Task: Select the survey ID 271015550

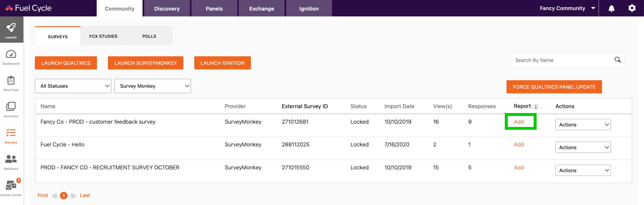Action: point(295,167)
